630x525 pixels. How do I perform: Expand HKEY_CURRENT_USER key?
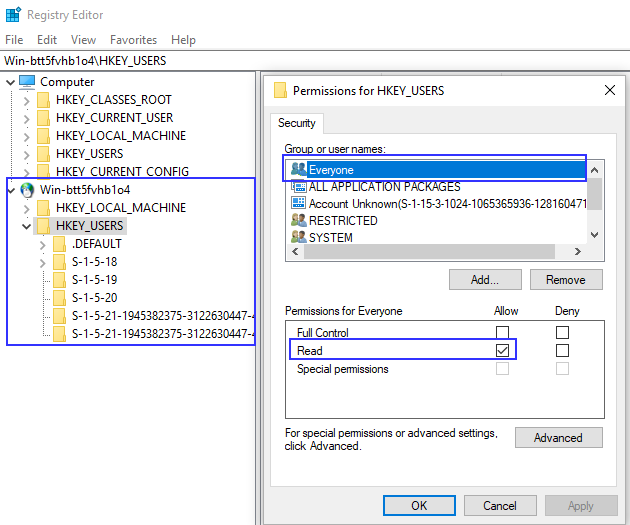coord(27,118)
